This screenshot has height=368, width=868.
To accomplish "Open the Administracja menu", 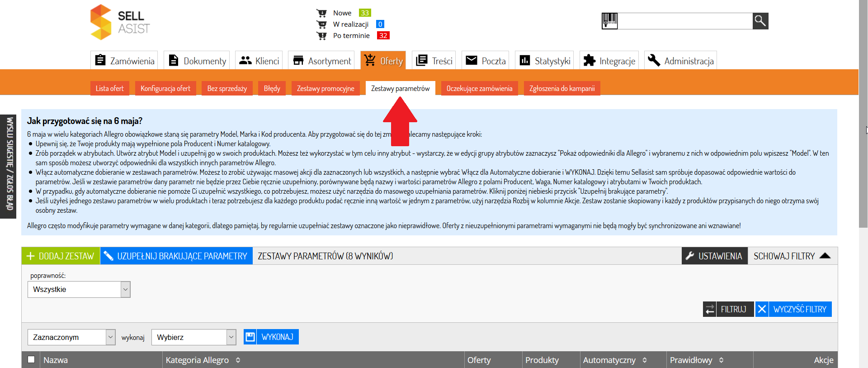I will pos(680,60).
